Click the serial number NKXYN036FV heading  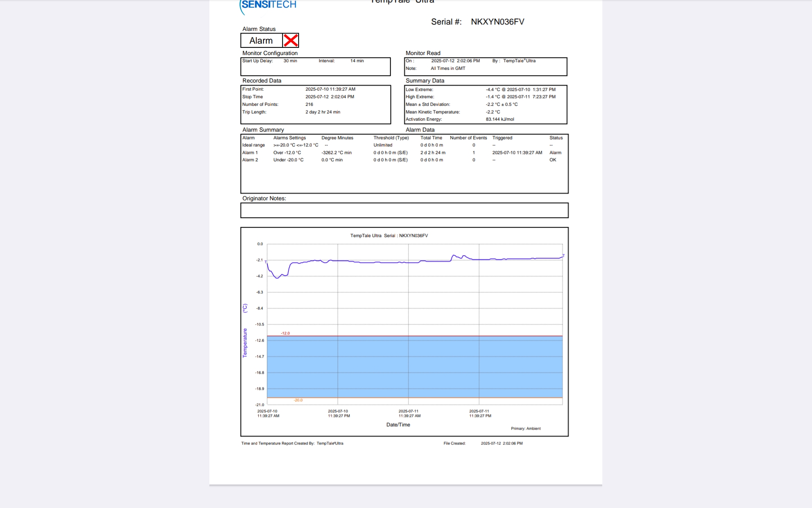[x=497, y=22]
